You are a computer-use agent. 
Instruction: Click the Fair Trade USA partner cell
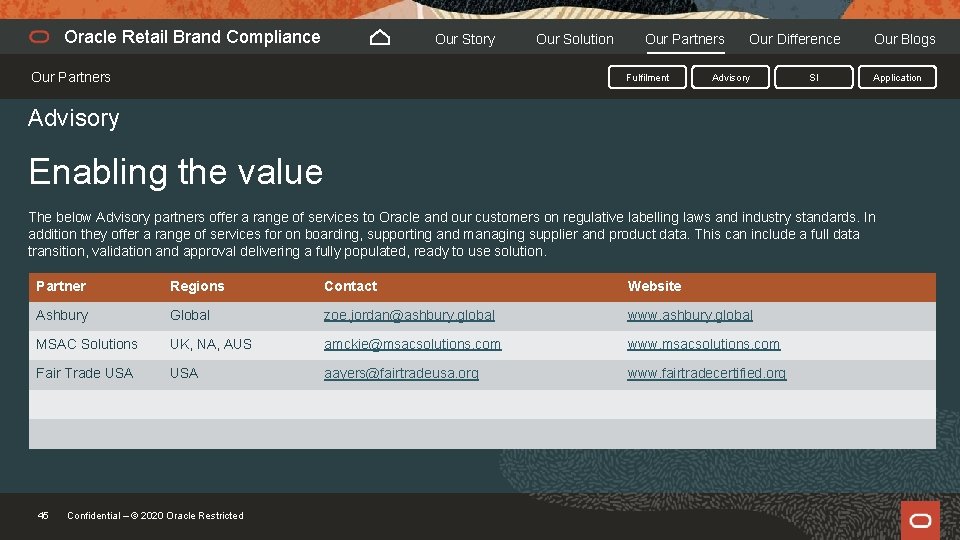pos(84,373)
